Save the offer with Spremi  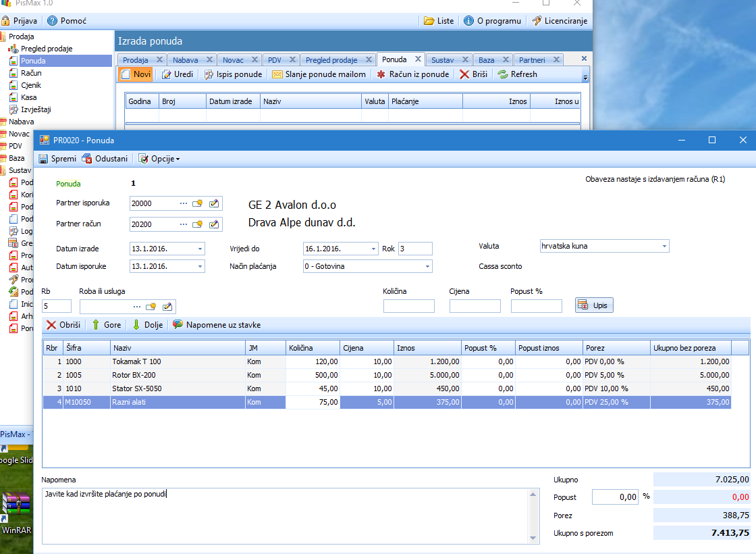tap(57, 159)
